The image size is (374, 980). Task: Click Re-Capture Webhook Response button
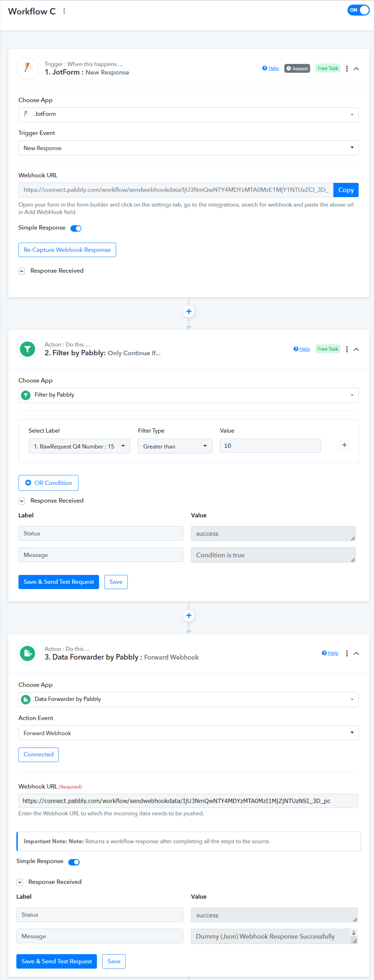click(67, 250)
